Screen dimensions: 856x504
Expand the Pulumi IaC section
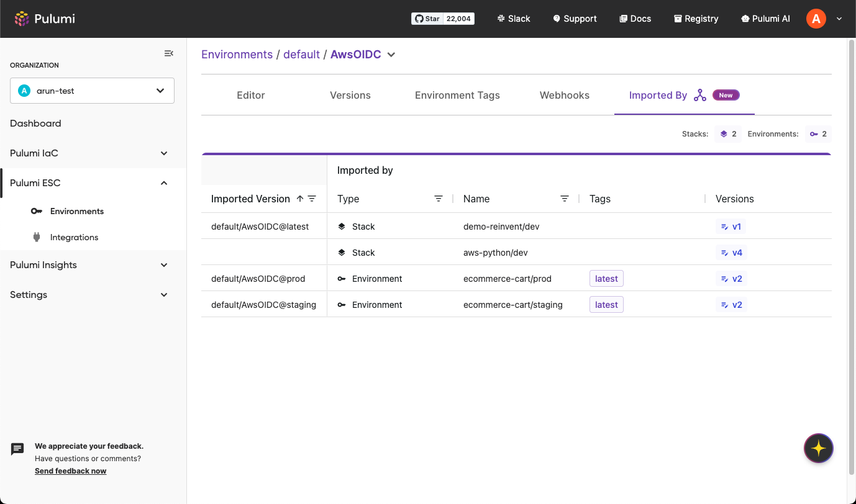point(164,153)
